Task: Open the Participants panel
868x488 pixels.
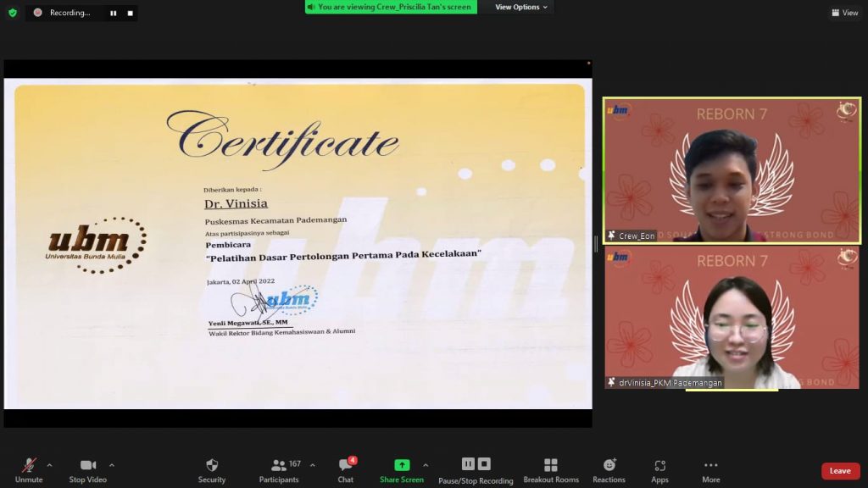Action: [x=279, y=471]
